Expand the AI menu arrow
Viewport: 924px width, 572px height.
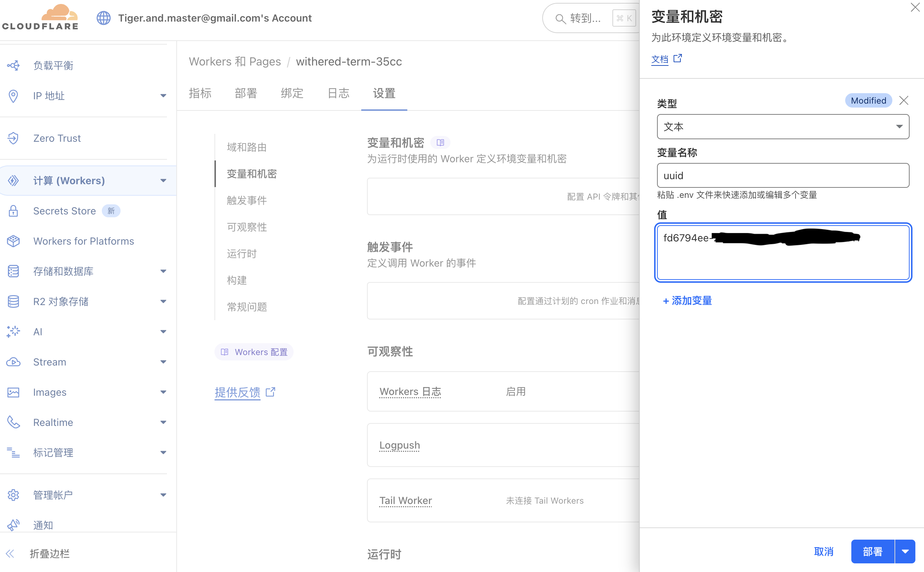click(x=163, y=332)
